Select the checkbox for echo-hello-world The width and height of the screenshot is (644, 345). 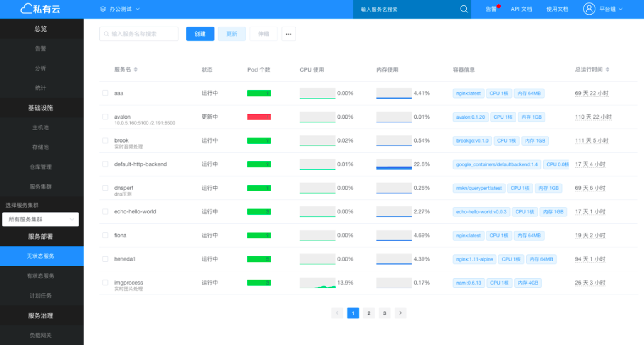[x=105, y=212]
